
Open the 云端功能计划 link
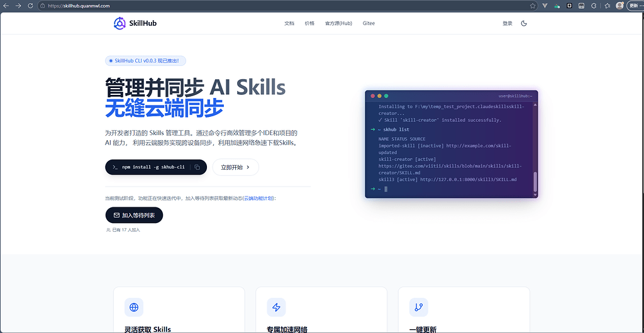[x=258, y=198]
